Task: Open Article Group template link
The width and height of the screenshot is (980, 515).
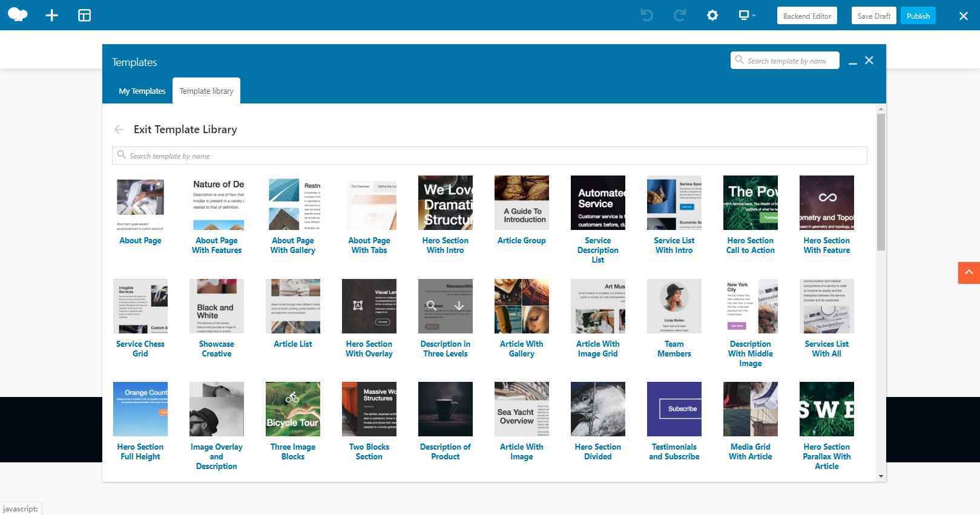Action: [x=522, y=240]
